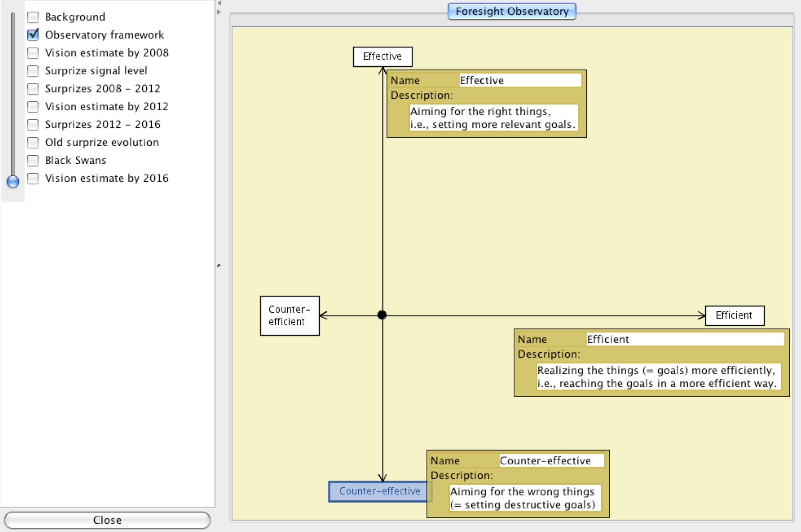Click the Foresight Observatory title button
801x532 pixels.
[511, 11]
